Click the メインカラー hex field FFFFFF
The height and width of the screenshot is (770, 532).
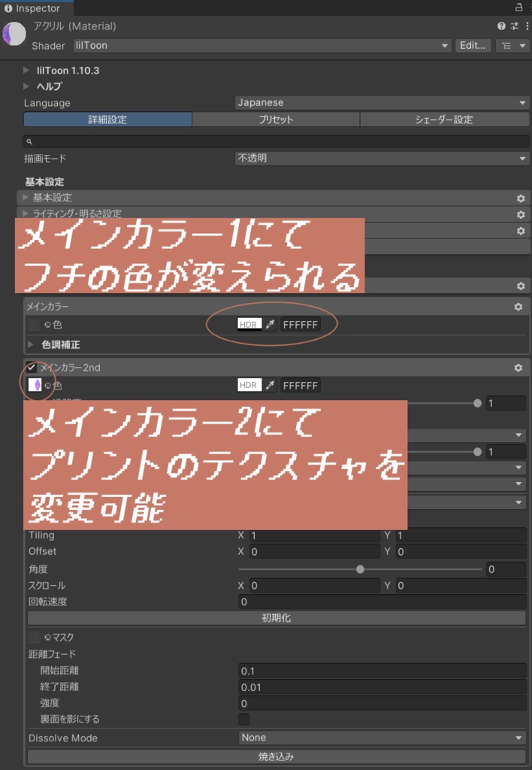301,325
